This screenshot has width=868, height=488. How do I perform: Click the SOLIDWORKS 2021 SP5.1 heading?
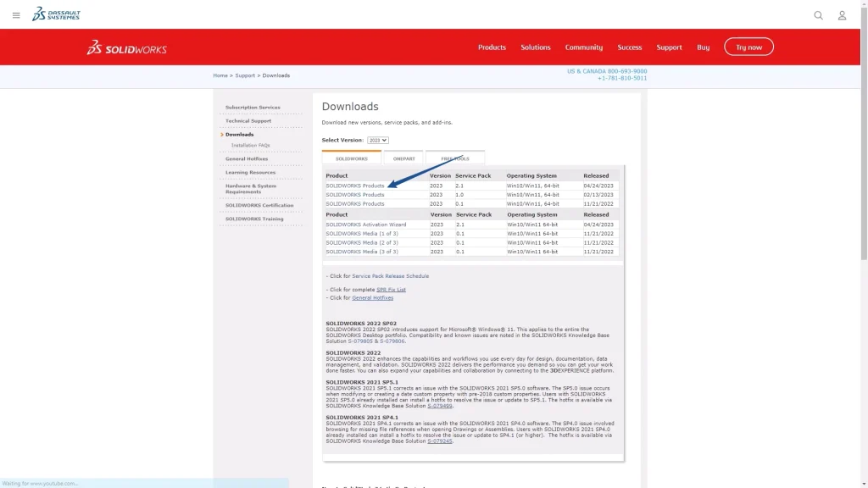coord(361,382)
